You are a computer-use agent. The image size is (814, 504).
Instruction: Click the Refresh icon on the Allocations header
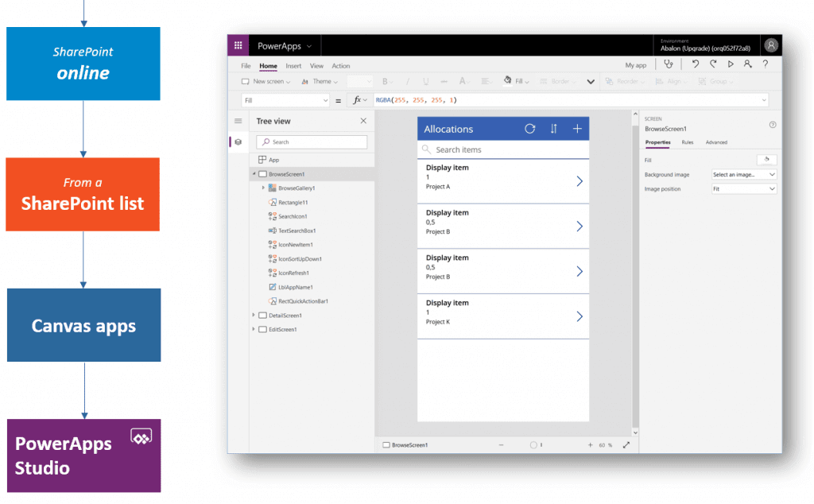(531, 128)
